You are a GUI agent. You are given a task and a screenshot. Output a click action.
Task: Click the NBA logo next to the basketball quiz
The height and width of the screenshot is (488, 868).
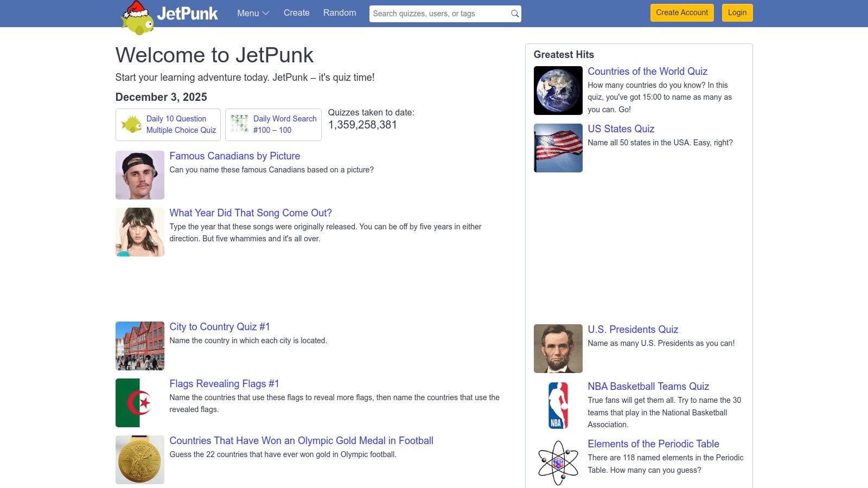tap(557, 405)
